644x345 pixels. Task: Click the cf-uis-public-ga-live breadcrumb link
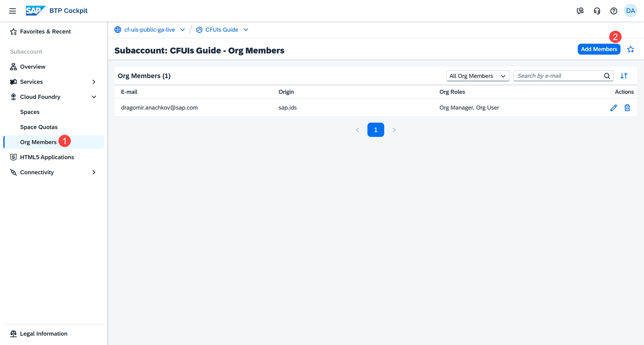(149, 30)
